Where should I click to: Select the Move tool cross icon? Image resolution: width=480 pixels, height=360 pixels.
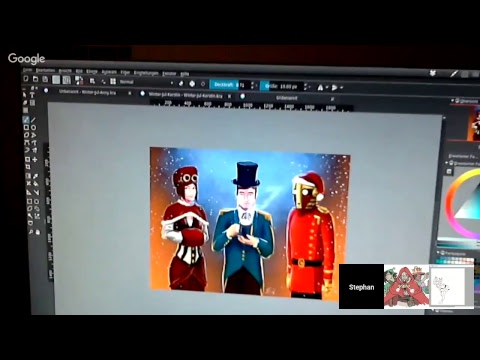(34, 160)
